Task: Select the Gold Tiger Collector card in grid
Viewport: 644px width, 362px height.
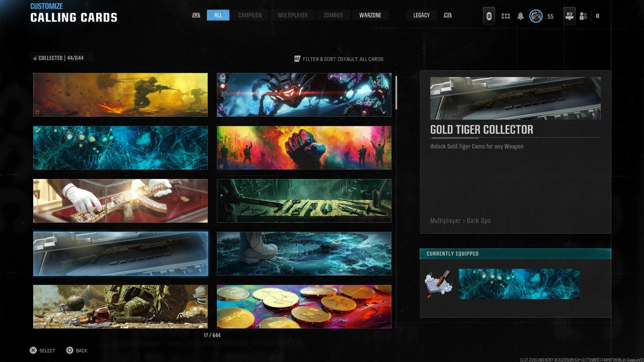Action: (120, 254)
